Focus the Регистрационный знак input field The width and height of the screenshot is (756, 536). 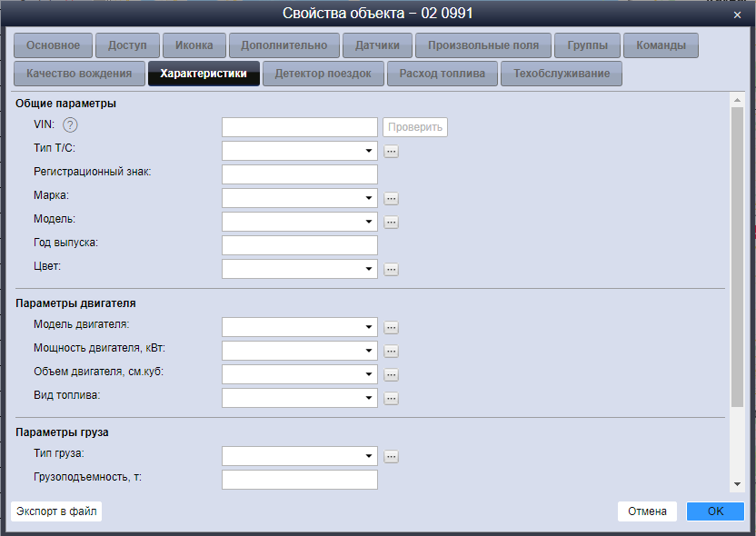[299, 174]
